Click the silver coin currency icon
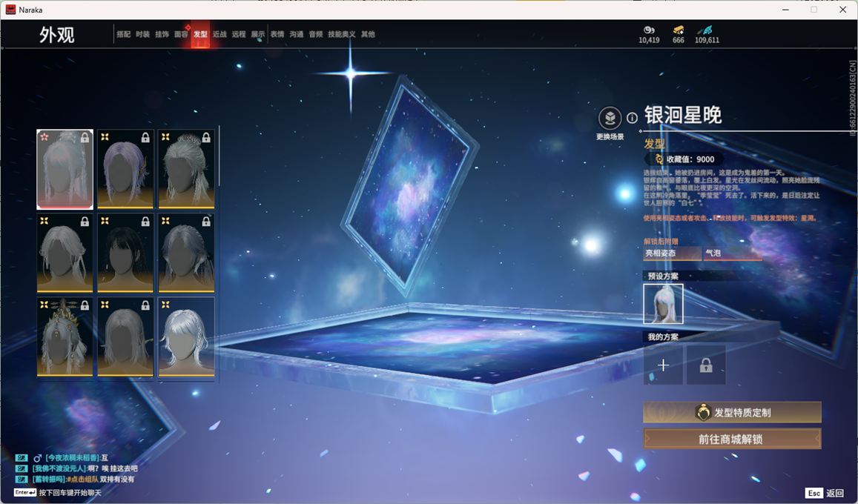This screenshot has width=858, height=504. coord(649,30)
